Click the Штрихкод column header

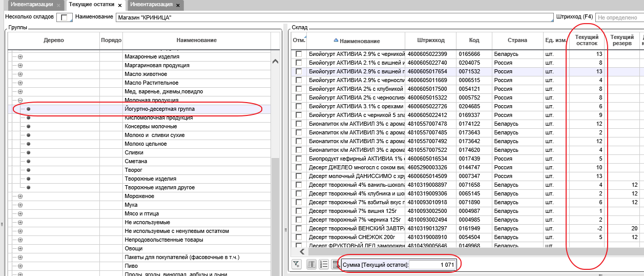click(x=430, y=41)
